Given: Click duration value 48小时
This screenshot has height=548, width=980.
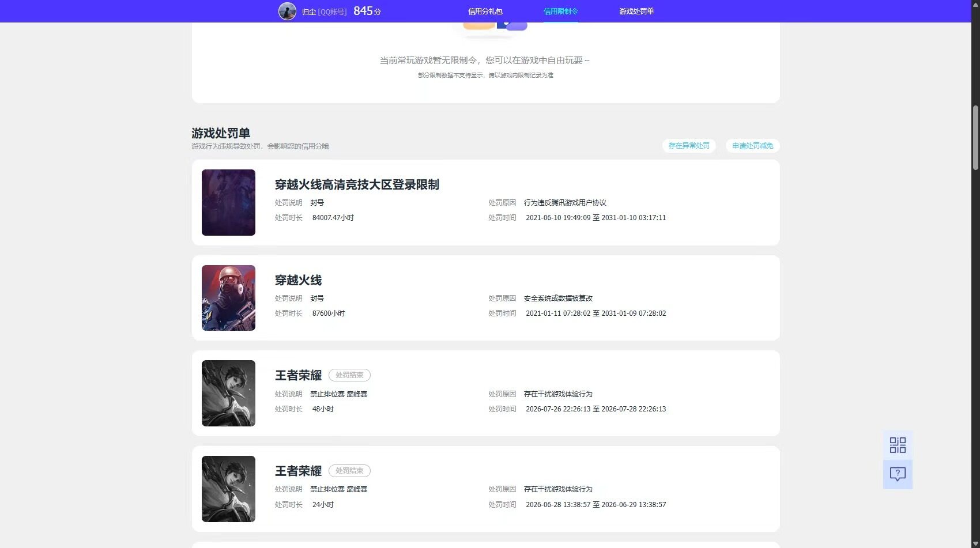Looking at the screenshot, I should point(323,409).
